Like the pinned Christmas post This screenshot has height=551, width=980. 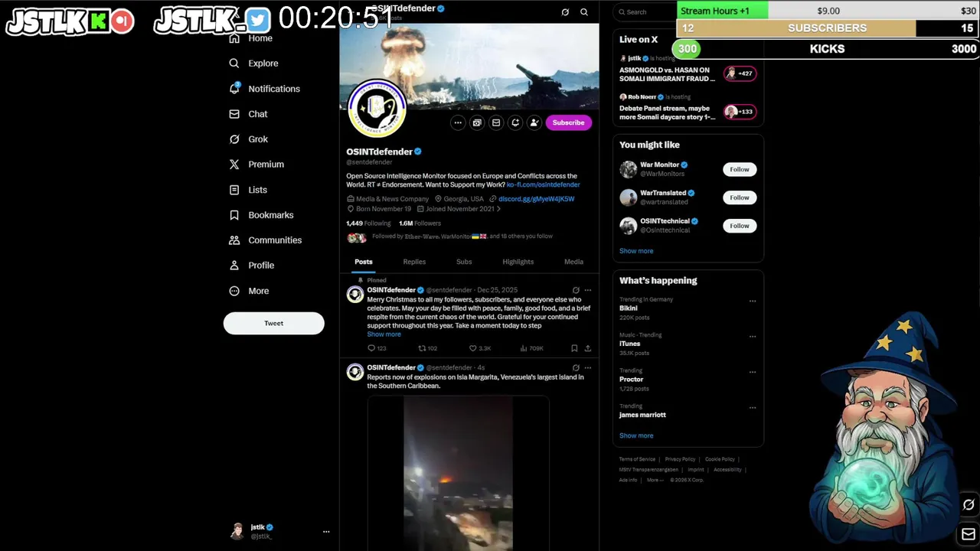tap(479, 348)
